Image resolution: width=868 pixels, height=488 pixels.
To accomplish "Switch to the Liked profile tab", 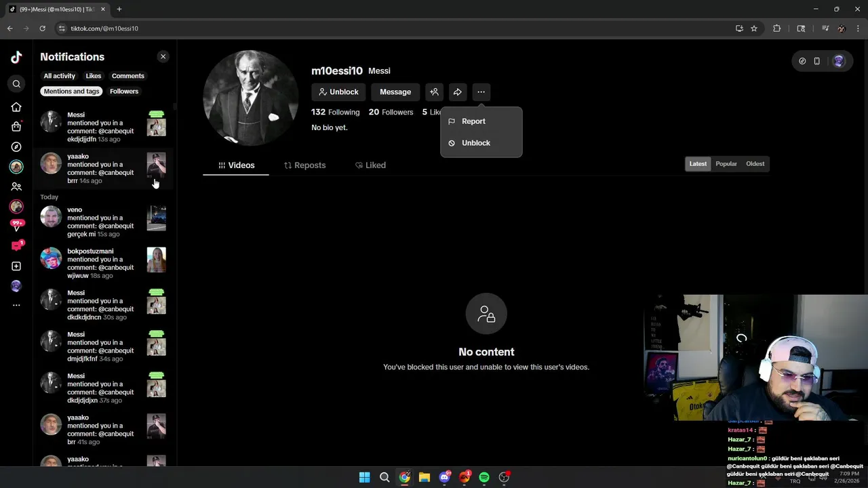I will click(370, 165).
